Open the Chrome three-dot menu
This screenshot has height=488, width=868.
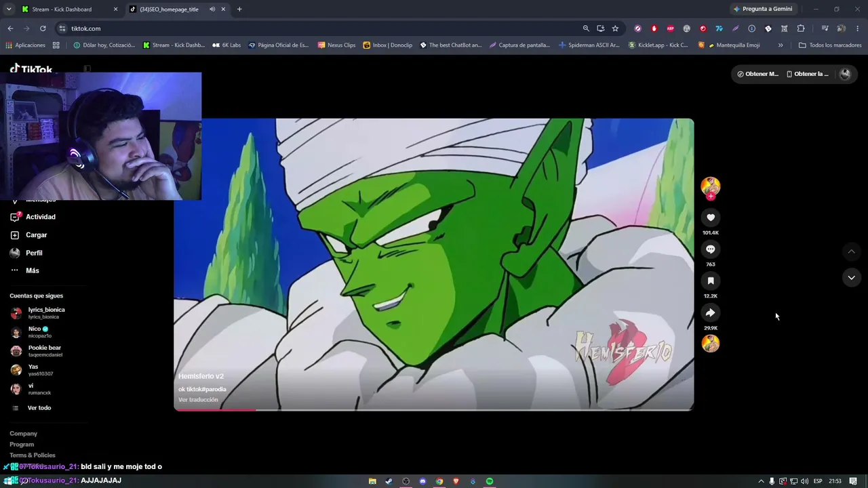pos(858,28)
